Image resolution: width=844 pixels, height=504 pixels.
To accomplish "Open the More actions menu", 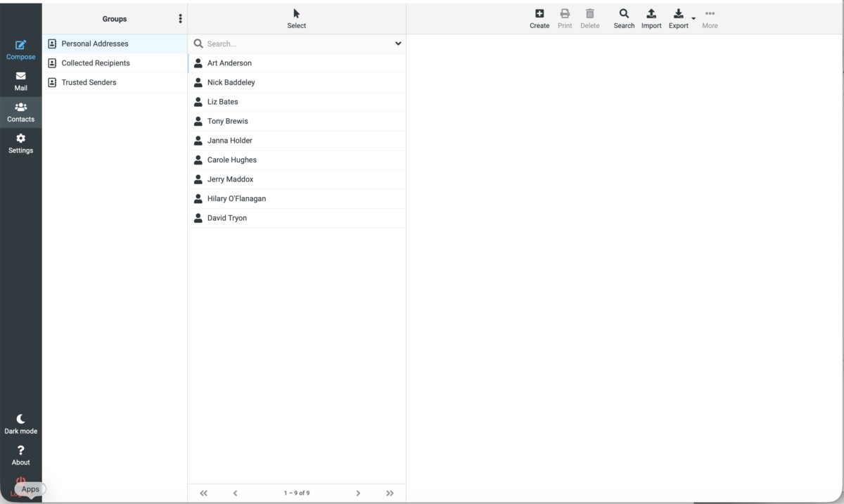I will [x=710, y=19].
